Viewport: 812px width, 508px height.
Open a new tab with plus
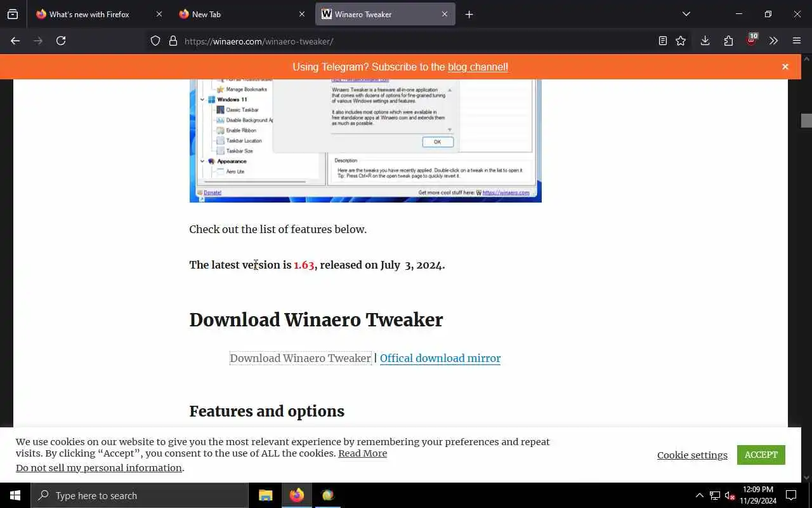469,14
